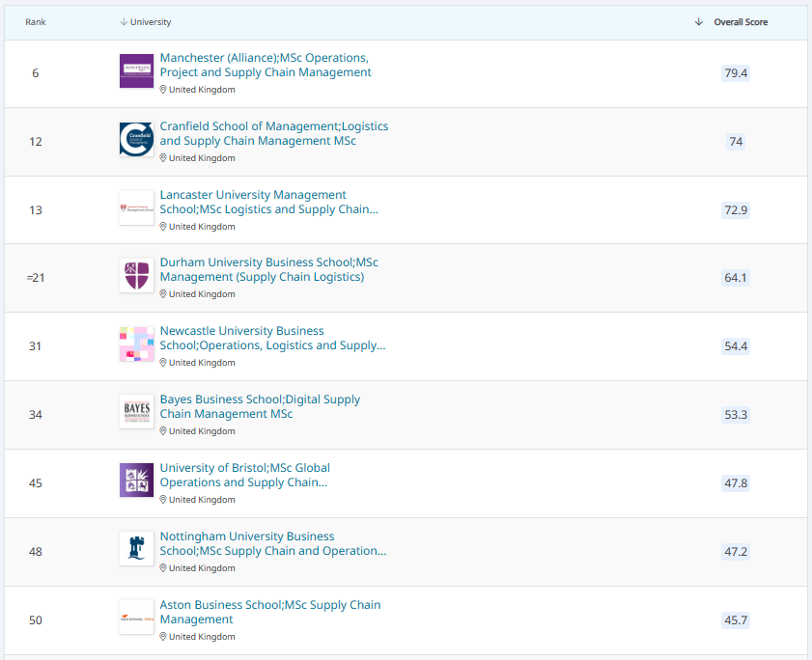Click the Manchester Alliance logo

[136, 70]
